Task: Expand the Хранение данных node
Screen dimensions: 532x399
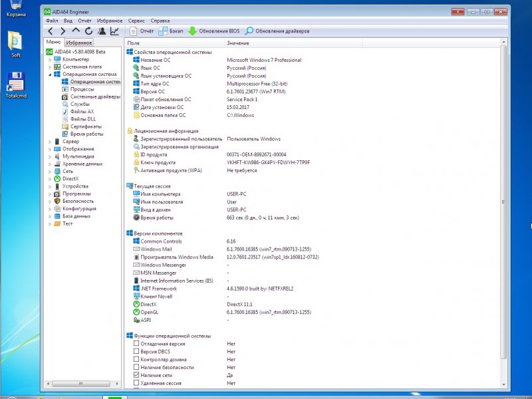Action: [50, 164]
